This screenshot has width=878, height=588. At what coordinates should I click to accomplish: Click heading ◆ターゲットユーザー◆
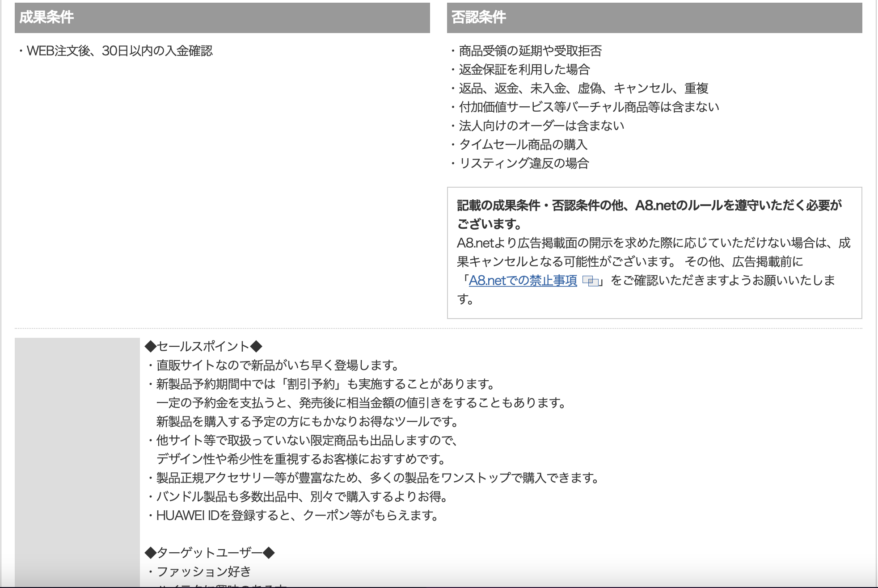click(210, 553)
